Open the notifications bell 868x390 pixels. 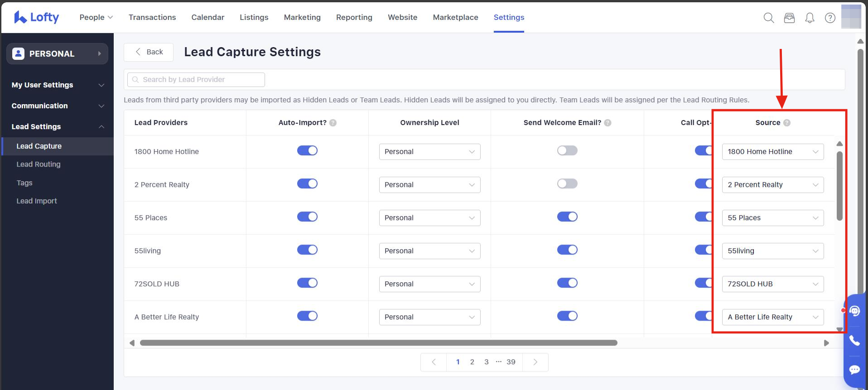810,18
